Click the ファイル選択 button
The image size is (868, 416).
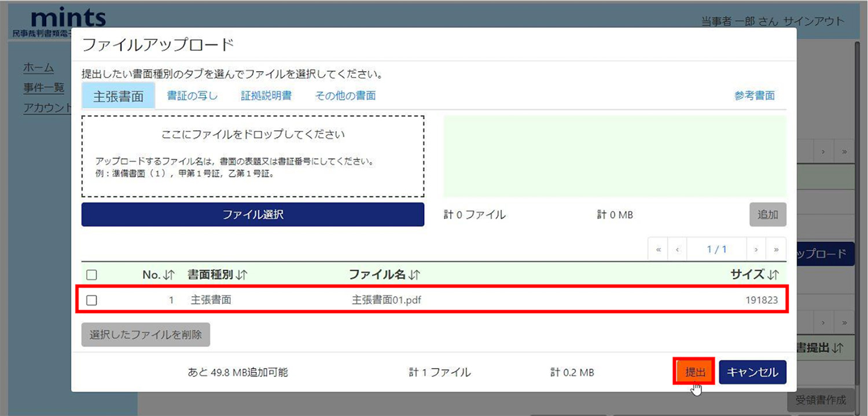point(253,215)
